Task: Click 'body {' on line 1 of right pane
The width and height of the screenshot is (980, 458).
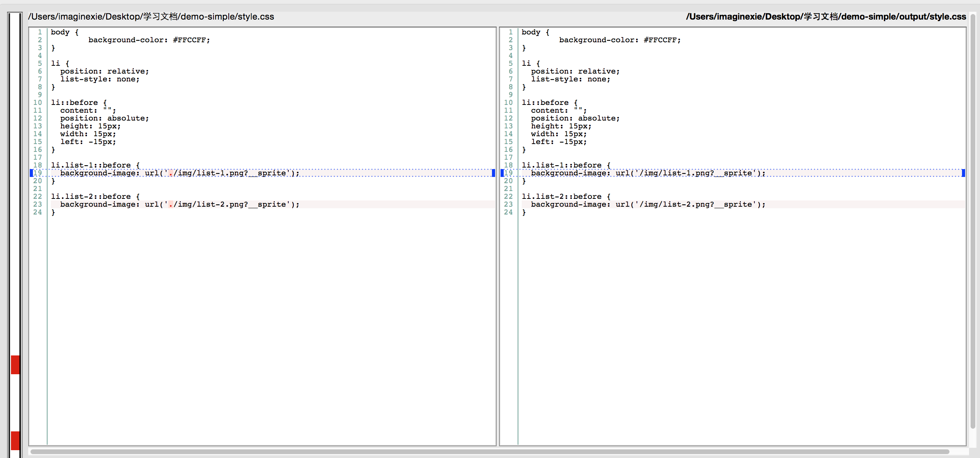Action: click(x=535, y=32)
